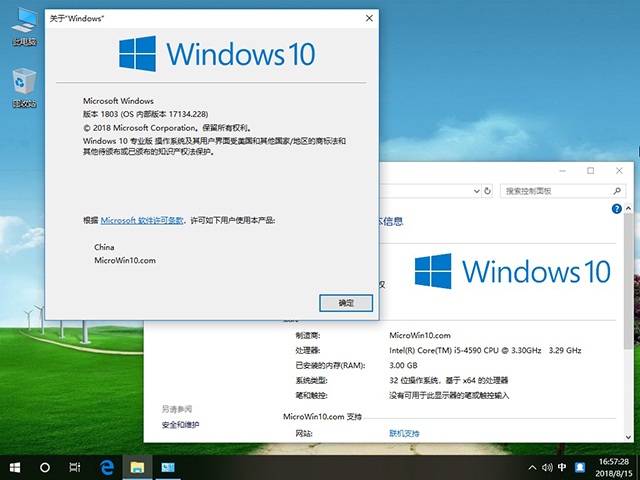Image resolution: width=640 pixels, height=480 pixels.
Task: Expand address bar history dropdown
Action: (476, 191)
